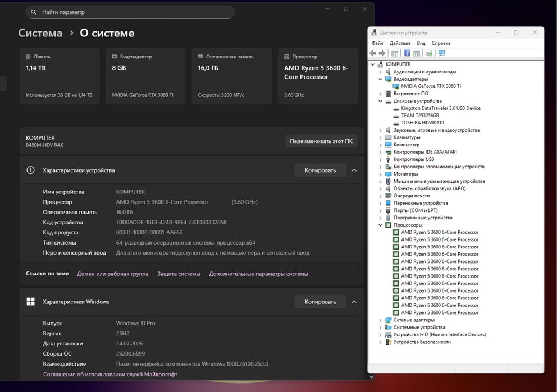
Task: Copy device specs with Копировать button
Action: tap(320, 170)
